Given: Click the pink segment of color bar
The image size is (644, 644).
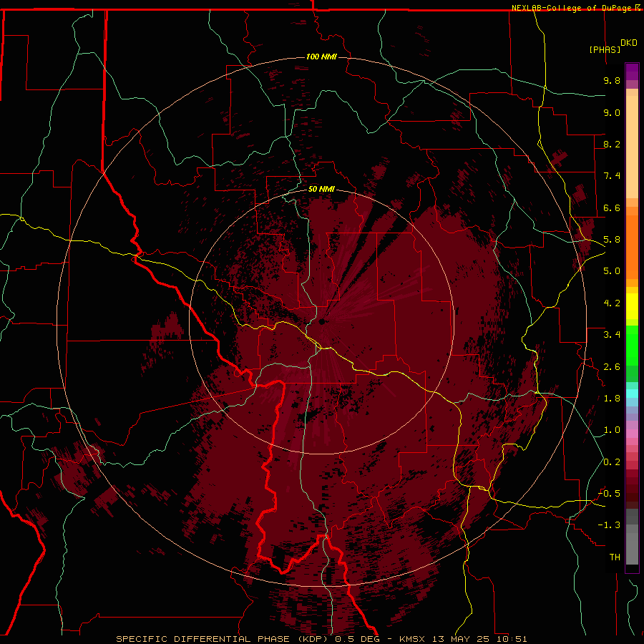Looking at the screenshot, I should coord(632,434).
